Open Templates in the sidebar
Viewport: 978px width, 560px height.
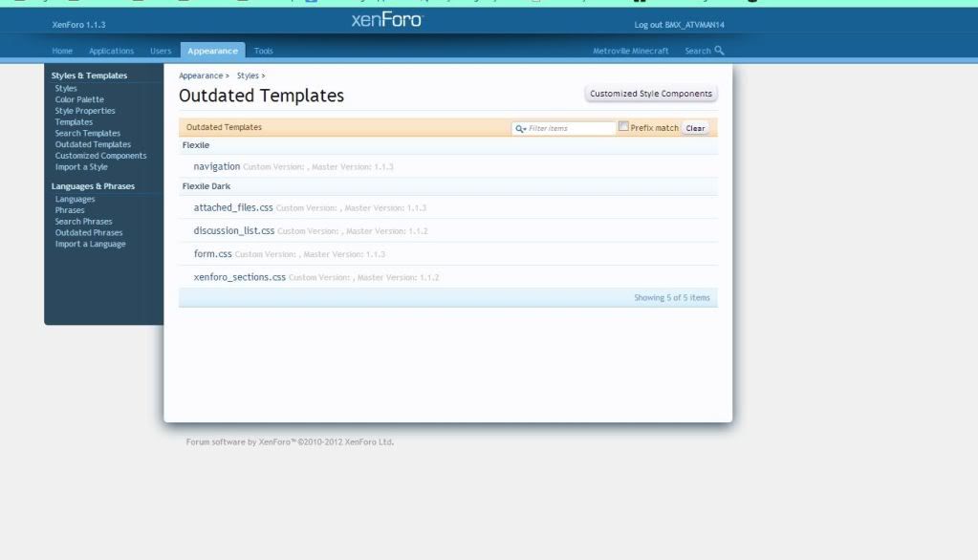point(74,122)
